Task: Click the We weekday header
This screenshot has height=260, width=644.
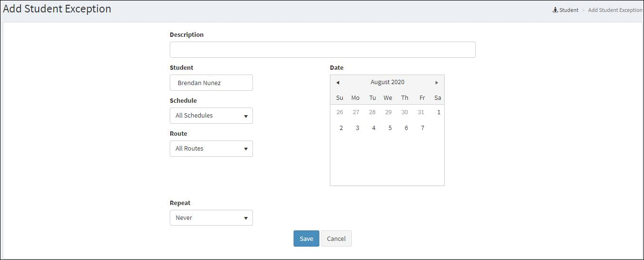Action: click(x=388, y=98)
